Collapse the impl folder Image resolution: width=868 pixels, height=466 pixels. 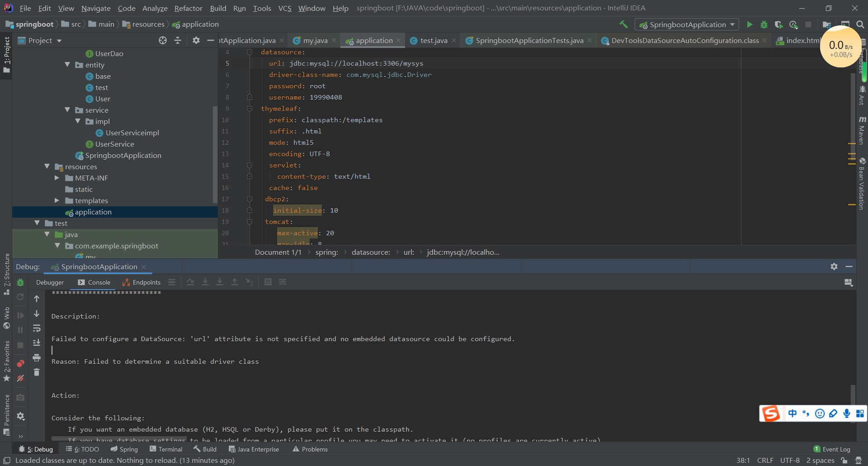point(78,121)
